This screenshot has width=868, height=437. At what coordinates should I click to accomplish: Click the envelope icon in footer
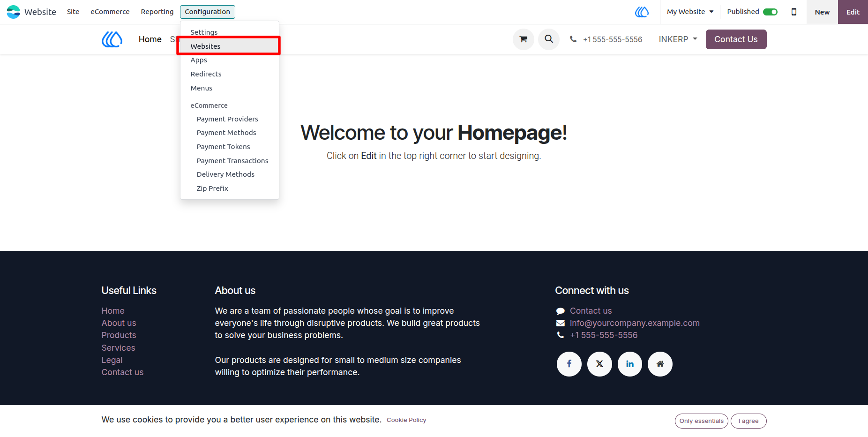560,323
